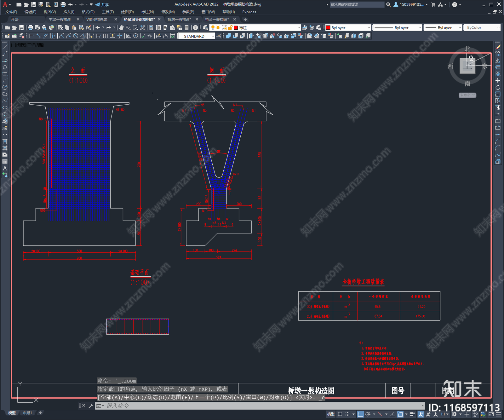
Task: Switch to the V型刚构总体 drawing tab
Action: (x=97, y=20)
